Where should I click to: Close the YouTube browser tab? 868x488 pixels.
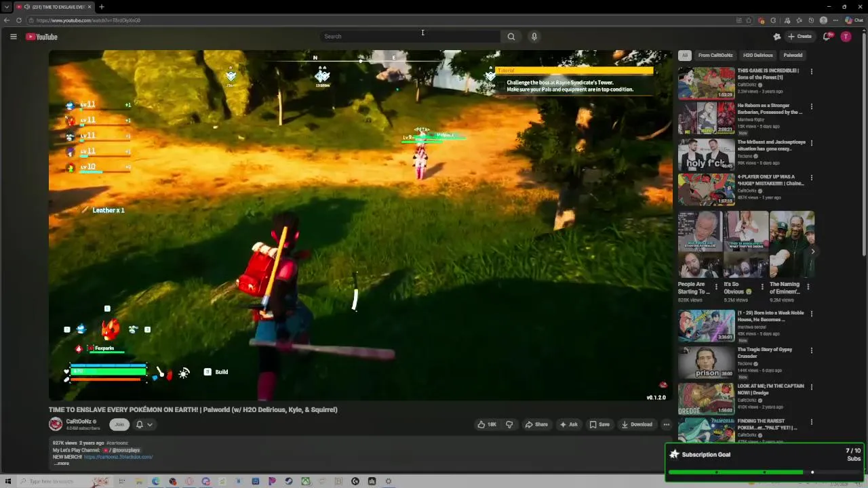[x=90, y=7]
